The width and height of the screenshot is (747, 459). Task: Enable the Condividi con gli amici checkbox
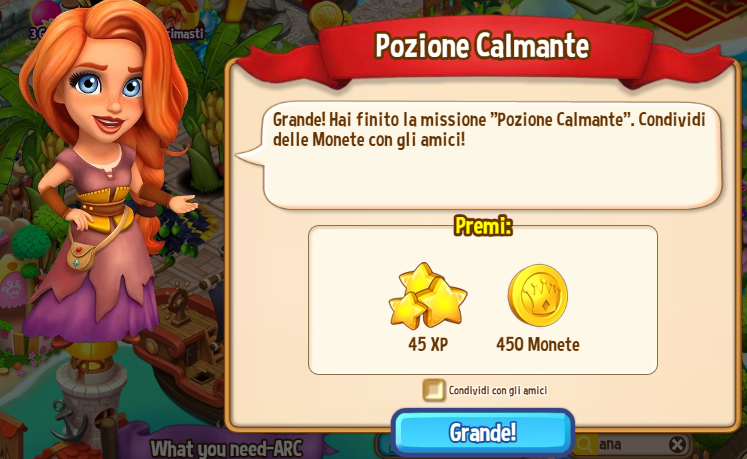434,390
